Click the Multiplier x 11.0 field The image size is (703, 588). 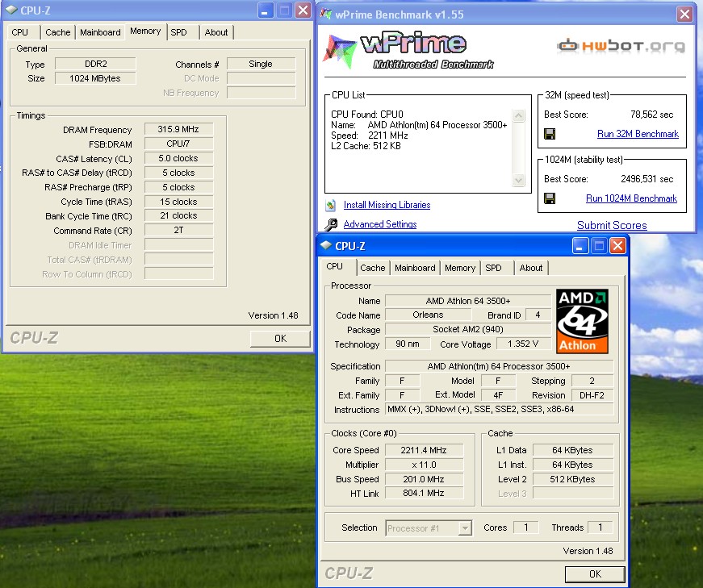(x=424, y=465)
